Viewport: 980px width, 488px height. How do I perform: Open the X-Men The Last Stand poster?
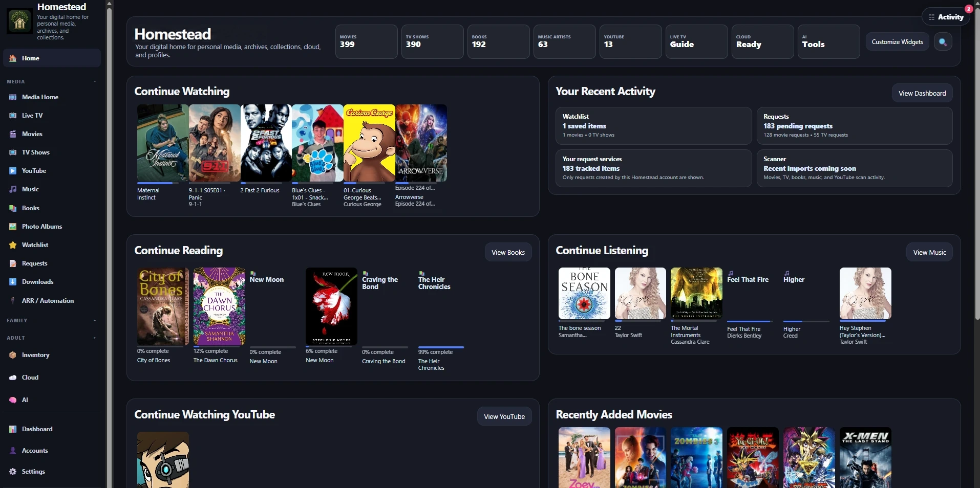[x=865, y=457]
